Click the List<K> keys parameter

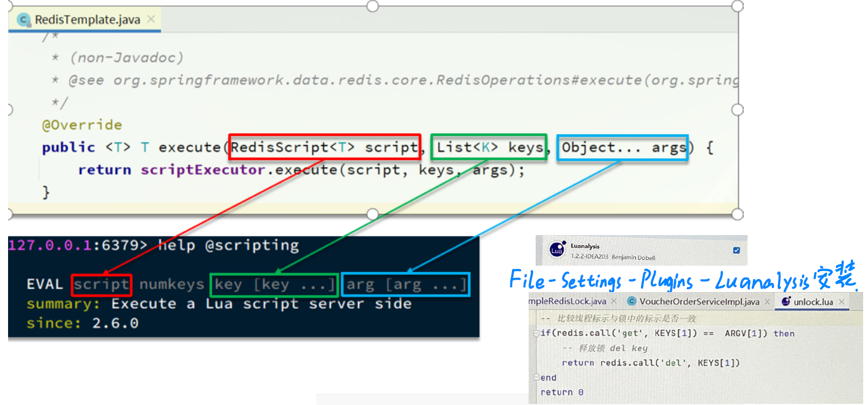click(x=489, y=147)
